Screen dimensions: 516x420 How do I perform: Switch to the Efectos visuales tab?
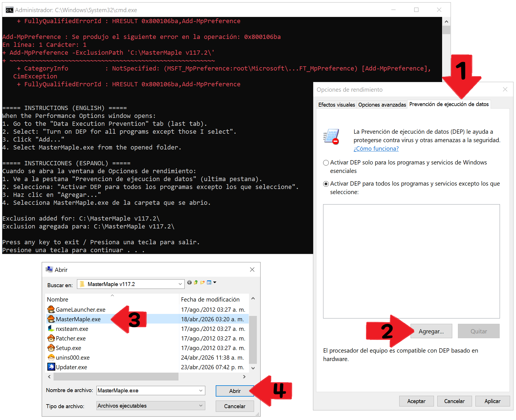pos(336,105)
